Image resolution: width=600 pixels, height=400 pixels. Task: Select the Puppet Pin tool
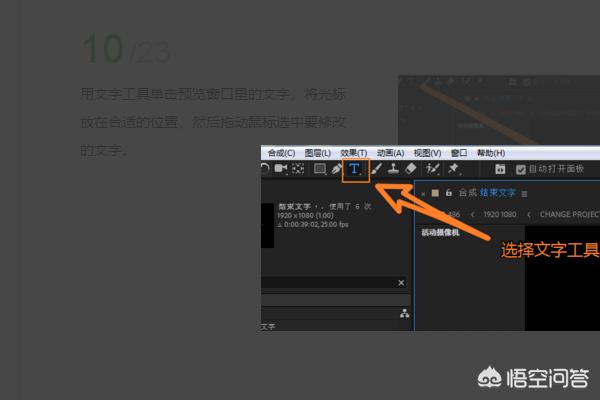[x=453, y=170]
